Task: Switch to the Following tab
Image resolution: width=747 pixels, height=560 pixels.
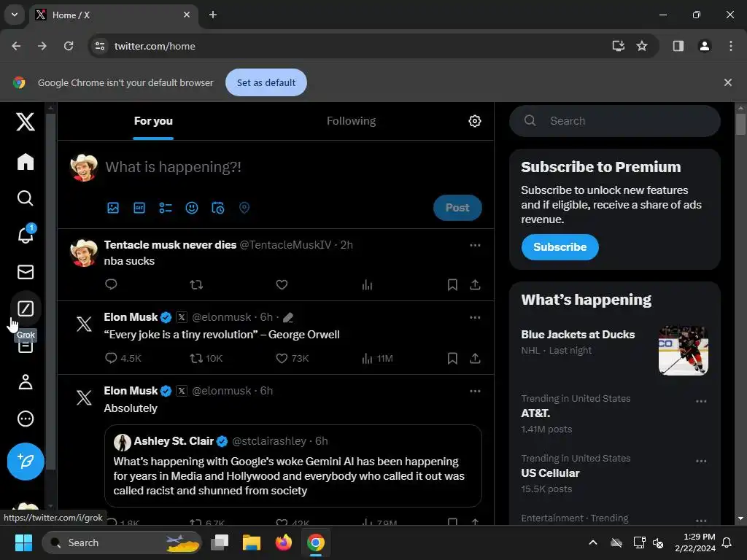Action: point(351,121)
